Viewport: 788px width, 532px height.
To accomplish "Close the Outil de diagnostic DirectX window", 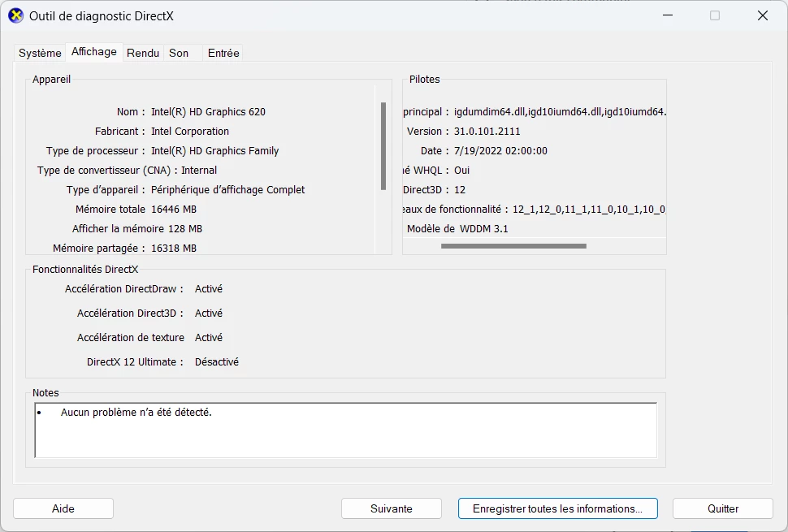I will point(762,15).
